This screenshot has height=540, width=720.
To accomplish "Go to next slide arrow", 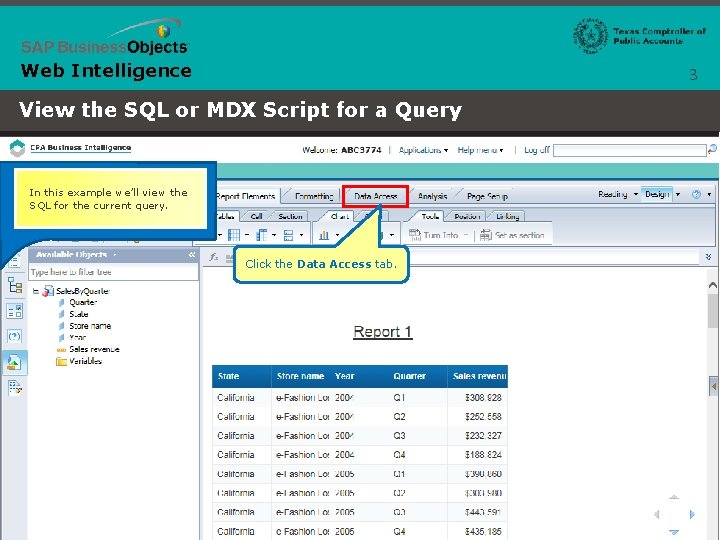I will [x=692, y=514].
